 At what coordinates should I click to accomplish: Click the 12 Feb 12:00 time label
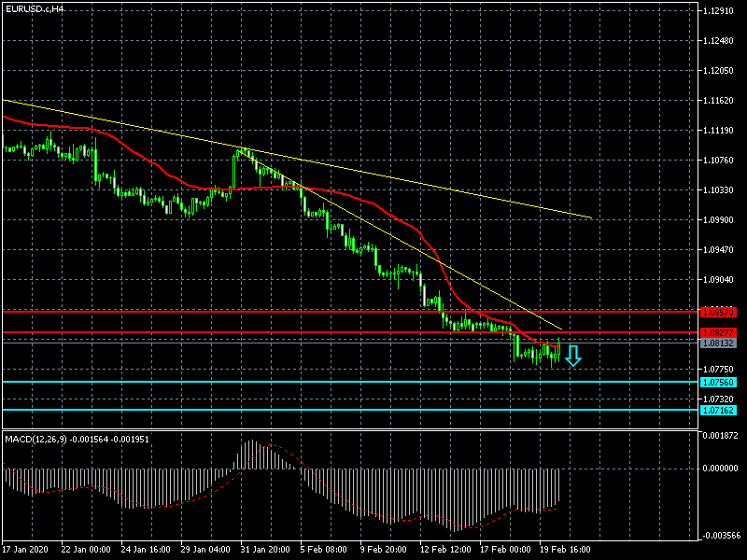pyautogui.click(x=444, y=550)
